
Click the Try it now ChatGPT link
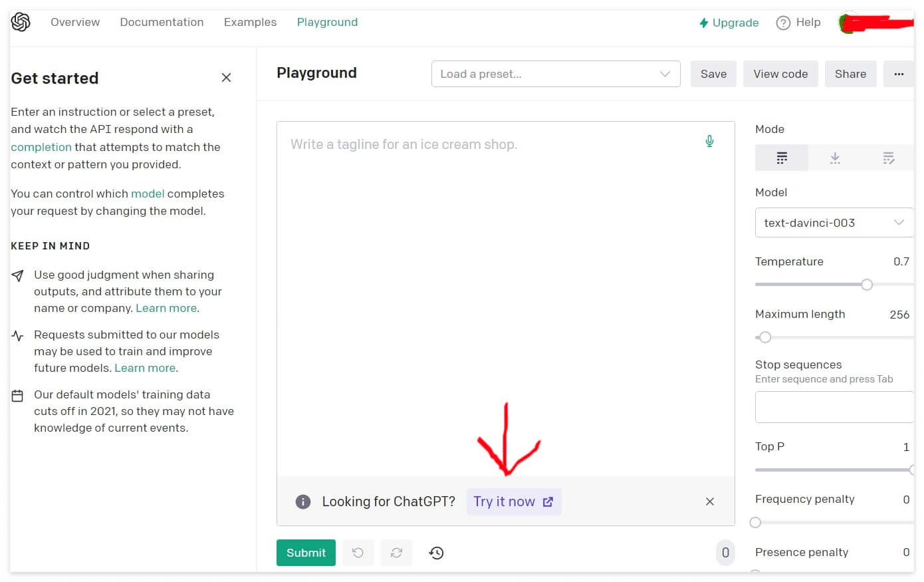coord(513,502)
